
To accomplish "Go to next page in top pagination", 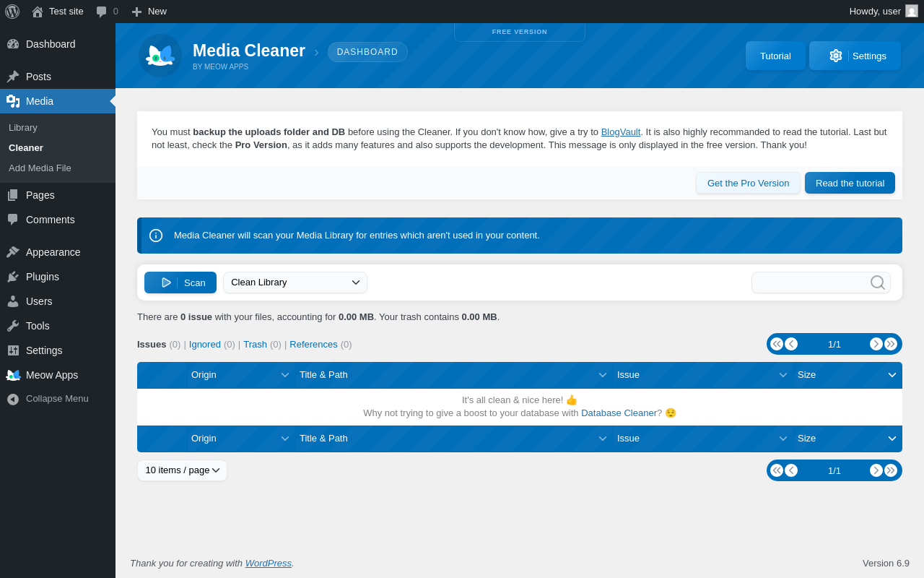I will (876, 344).
